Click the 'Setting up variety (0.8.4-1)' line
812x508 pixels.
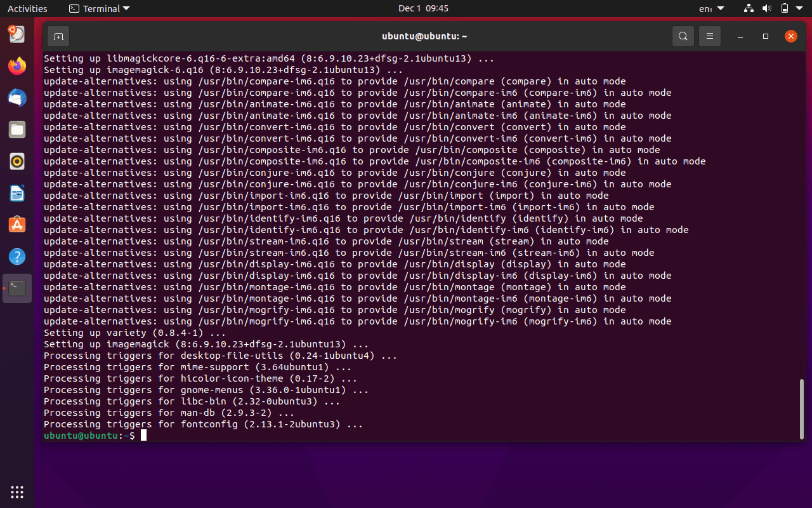click(135, 333)
